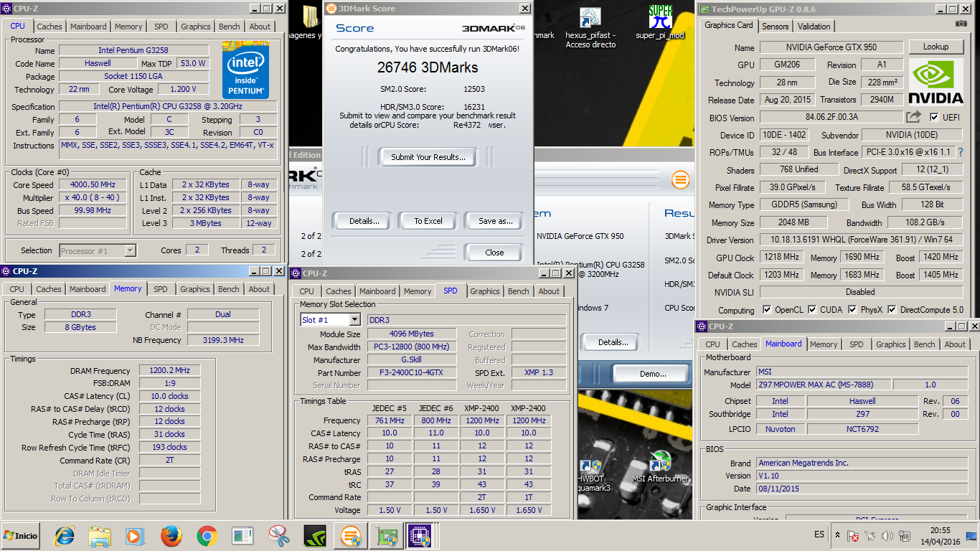Viewport: 980px width, 551px height.
Task: Click the 26746 3DMarks score text
Action: 428,67
